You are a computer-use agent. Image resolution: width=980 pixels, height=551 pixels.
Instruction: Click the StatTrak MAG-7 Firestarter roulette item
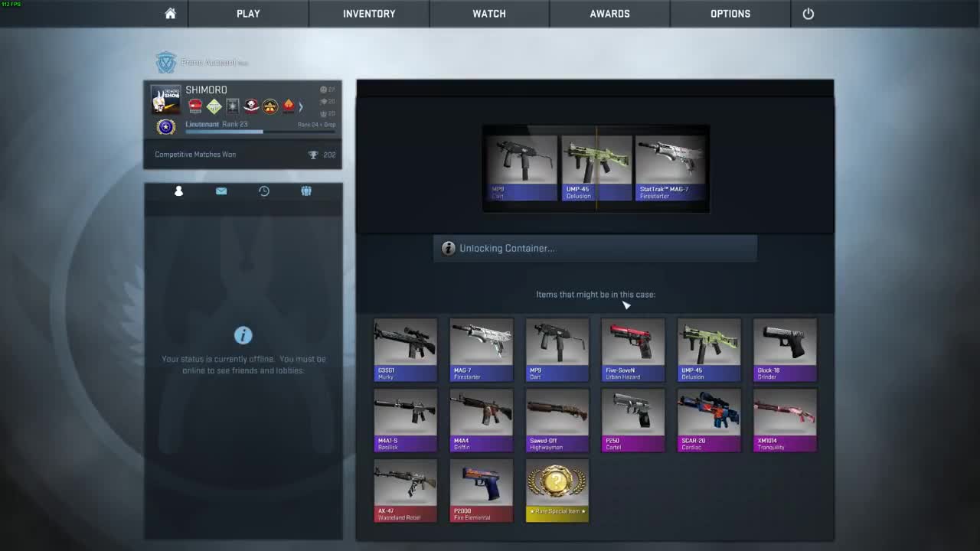(671, 168)
